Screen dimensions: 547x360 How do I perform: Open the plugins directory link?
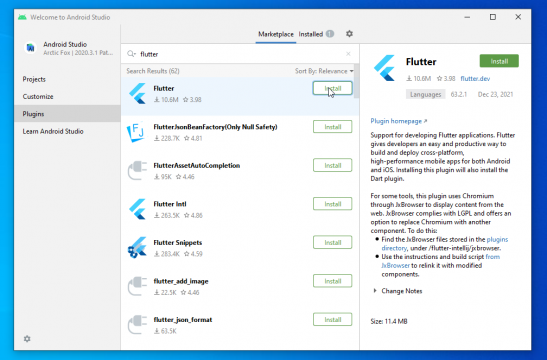[x=497, y=239]
